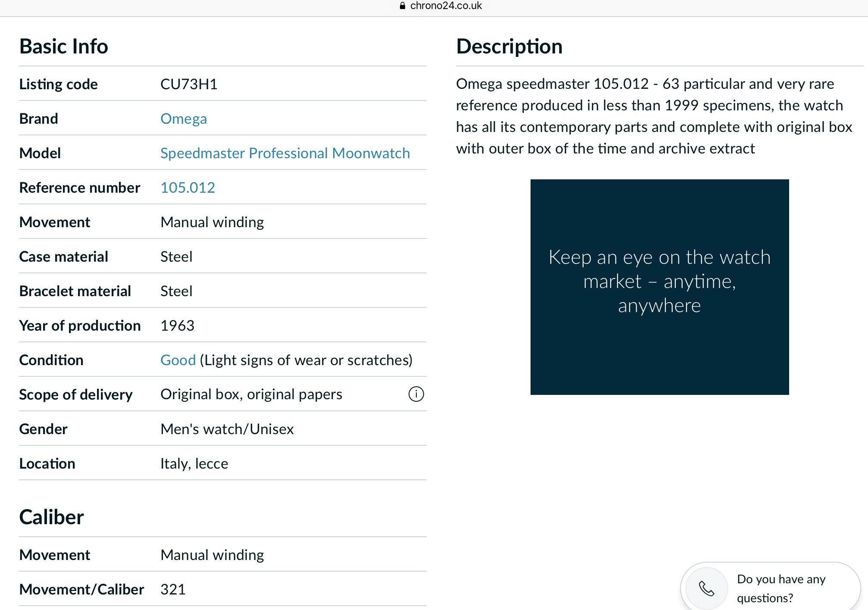This screenshot has height=610, width=868.
Task: Click the Description heading
Action: click(x=509, y=46)
